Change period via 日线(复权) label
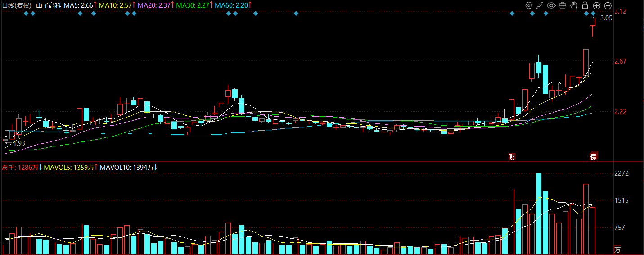The image size is (644, 255). click(17, 5)
